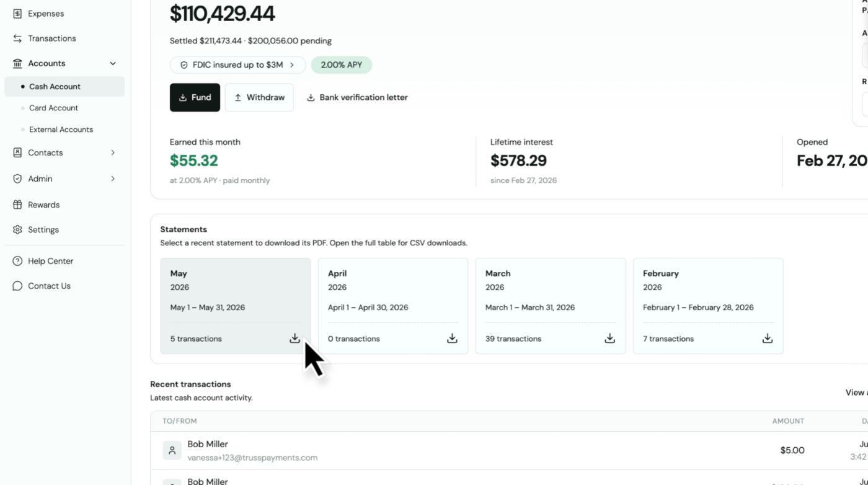
Task: Expand the Contacts submenu chevron
Action: pyautogui.click(x=113, y=152)
